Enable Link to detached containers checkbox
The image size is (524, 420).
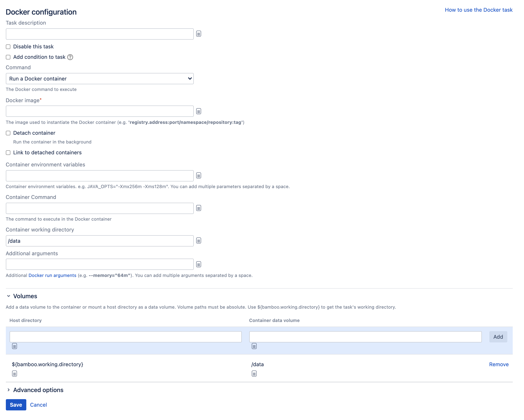[8, 153]
